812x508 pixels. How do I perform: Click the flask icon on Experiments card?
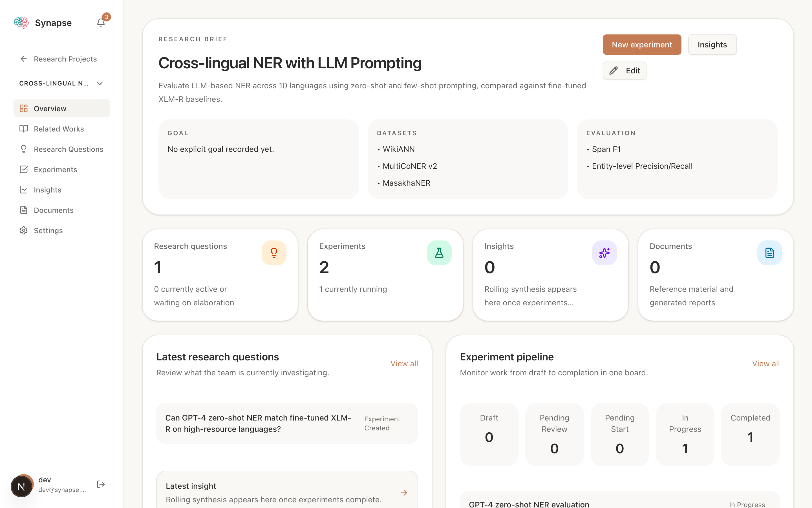point(439,253)
